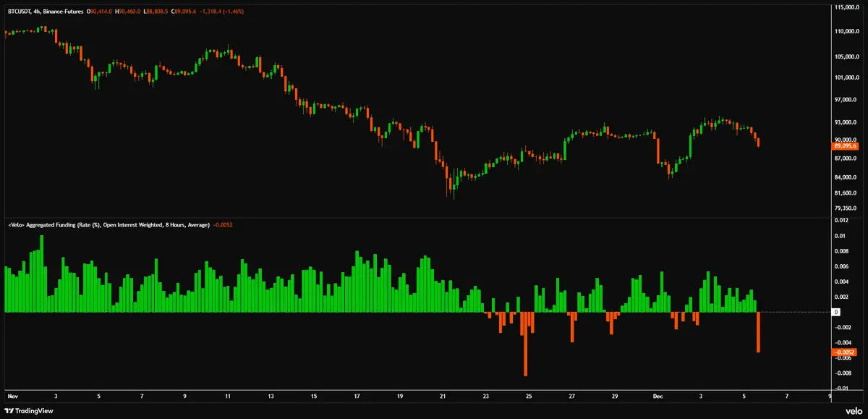Click the Nov label on the time axis
The width and height of the screenshot is (868, 419).
[12, 397]
